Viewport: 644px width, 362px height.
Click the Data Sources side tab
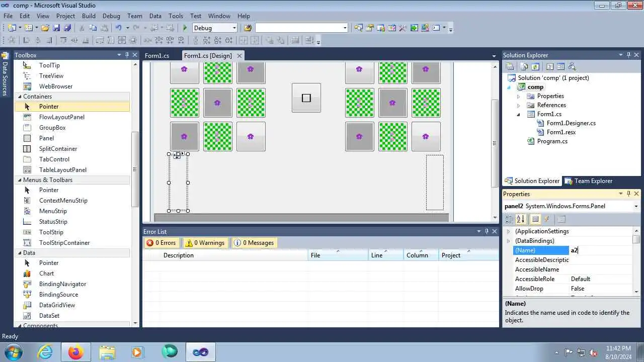click(5, 75)
